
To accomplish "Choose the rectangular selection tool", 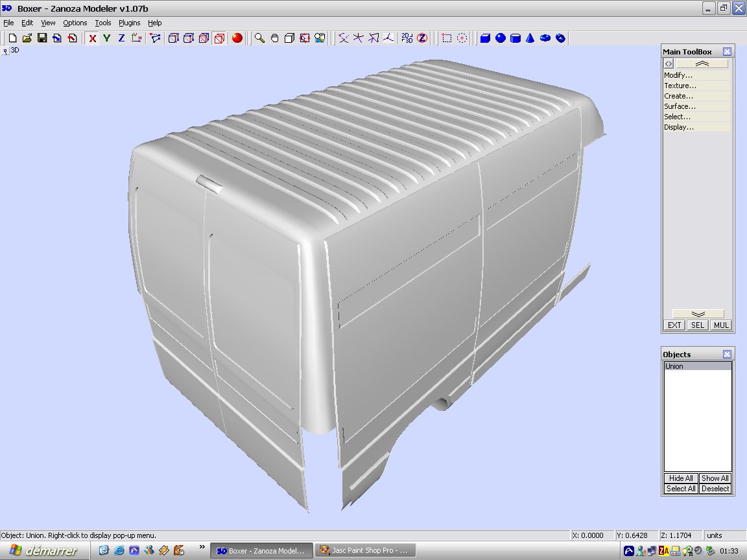I will click(447, 38).
